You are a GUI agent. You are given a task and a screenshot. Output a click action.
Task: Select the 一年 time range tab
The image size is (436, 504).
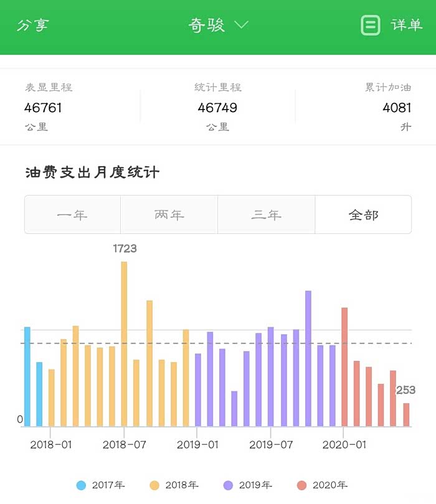[x=72, y=215]
